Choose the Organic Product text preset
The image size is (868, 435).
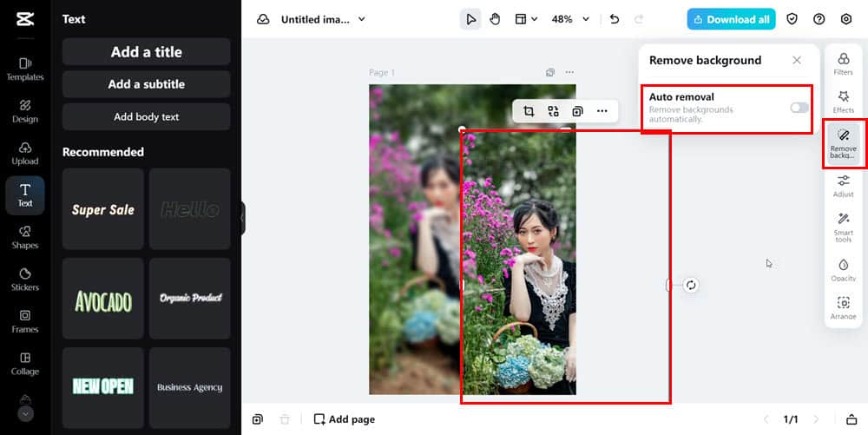point(190,299)
